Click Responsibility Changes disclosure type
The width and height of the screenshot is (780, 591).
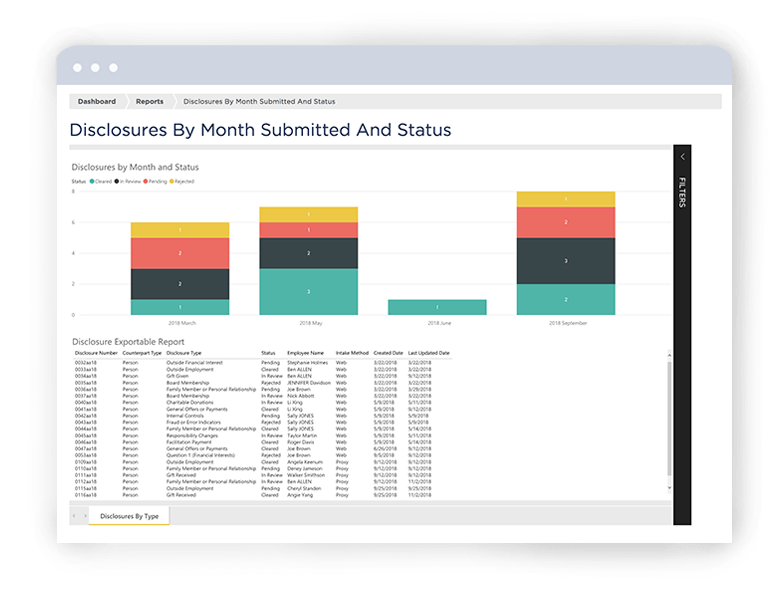192,435
